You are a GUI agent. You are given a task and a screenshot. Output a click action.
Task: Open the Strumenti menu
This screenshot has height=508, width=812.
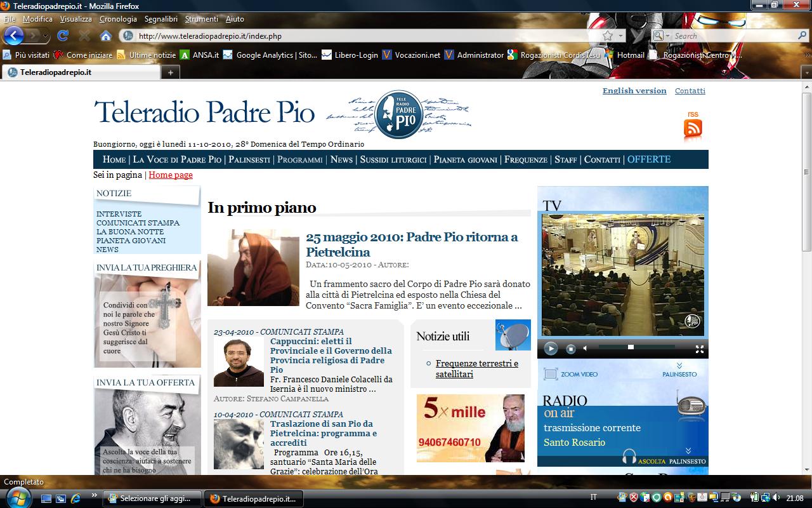(201, 19)
